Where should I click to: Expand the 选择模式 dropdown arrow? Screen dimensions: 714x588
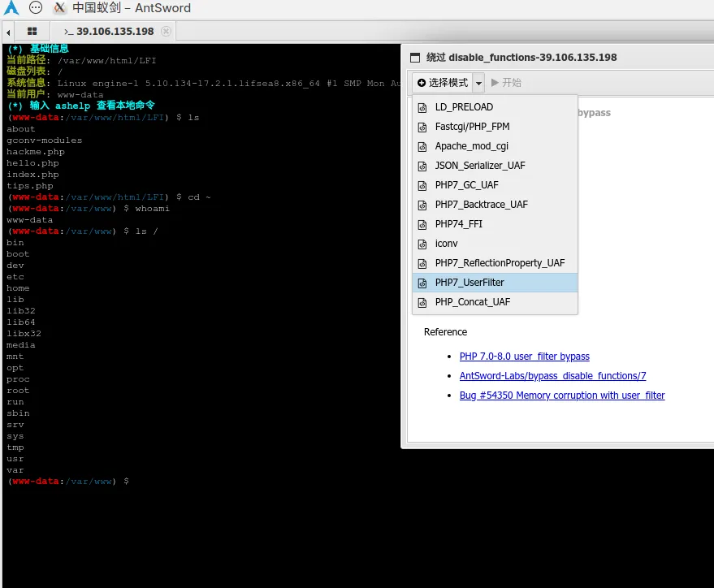[478, 83]
